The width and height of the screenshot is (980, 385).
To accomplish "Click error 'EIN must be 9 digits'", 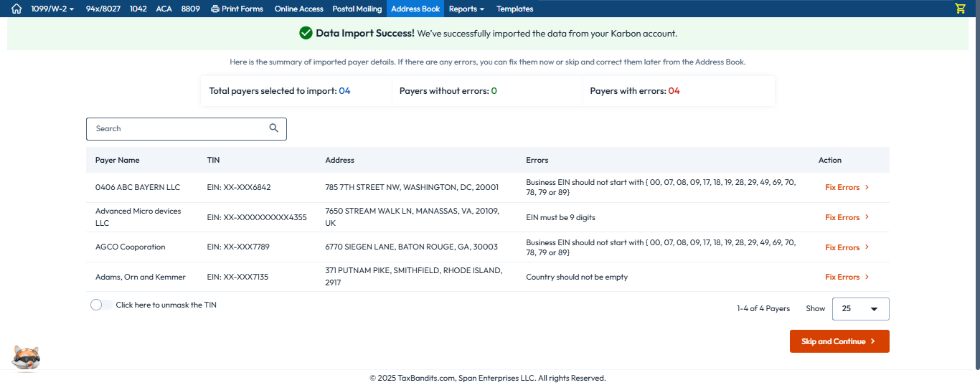I will tap(560, 217).
